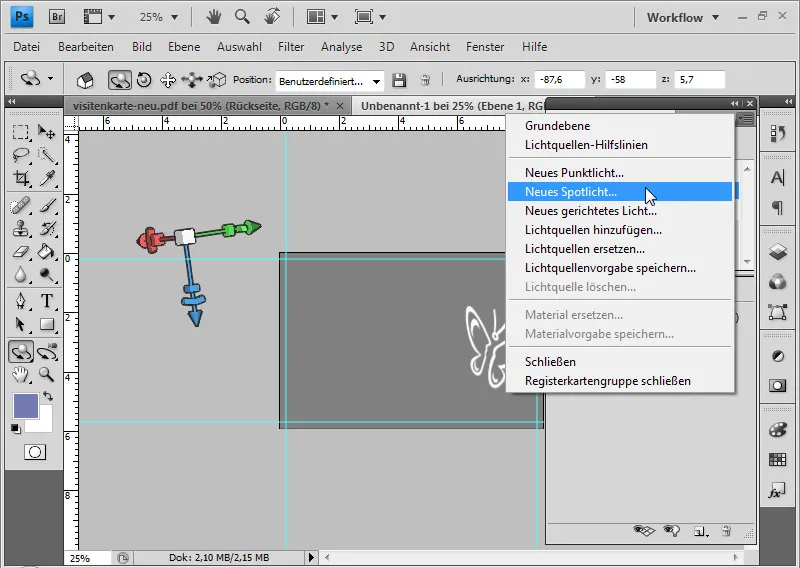Open the Filter menu
The height and width of the screenshot is (568, 800).
point(291,47)
